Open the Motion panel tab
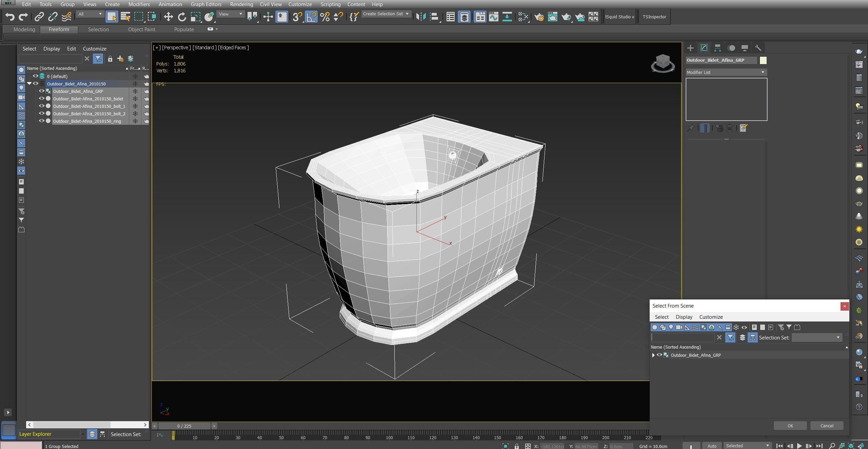The height and width of the screenshot is (449, 868). pos(731,48)
